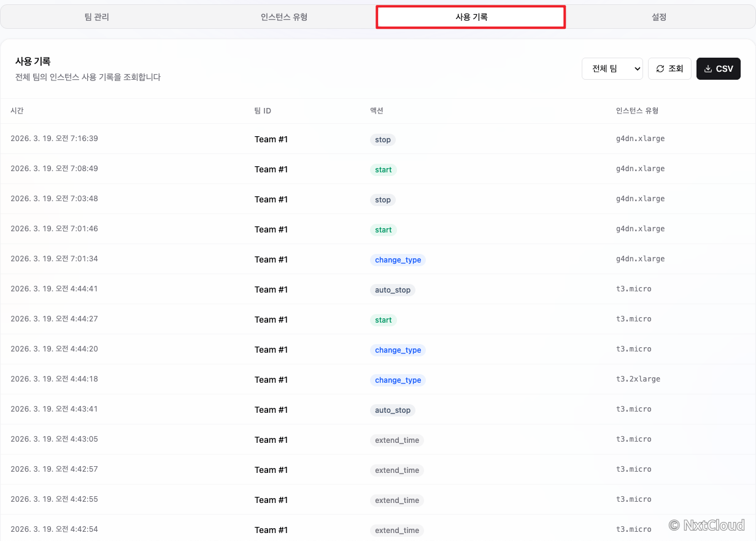Click the 조회 refresh button
The height and width of the screenshot is (541, 756).
tap(670, 69)
